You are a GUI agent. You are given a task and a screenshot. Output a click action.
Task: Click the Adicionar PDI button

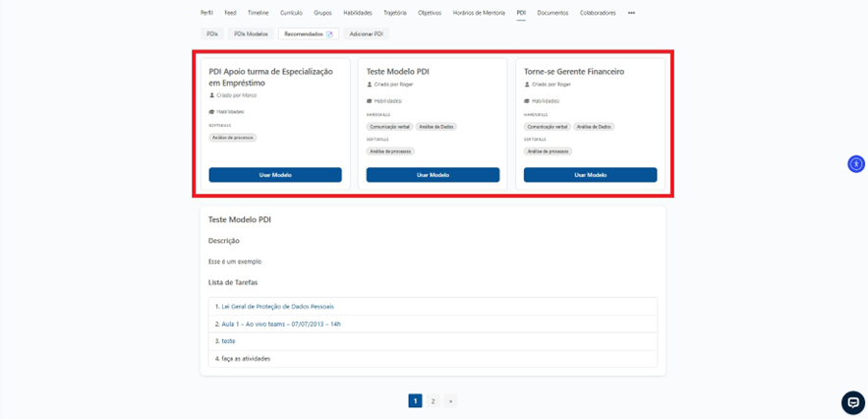pos(366,34)
